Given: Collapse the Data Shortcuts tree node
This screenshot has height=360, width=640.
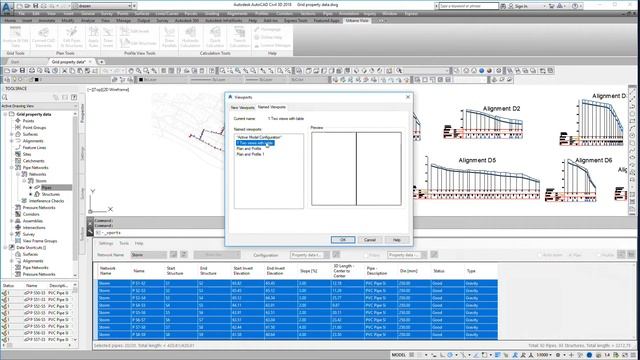Looking at the screenshot, I should tap(5, 248).
